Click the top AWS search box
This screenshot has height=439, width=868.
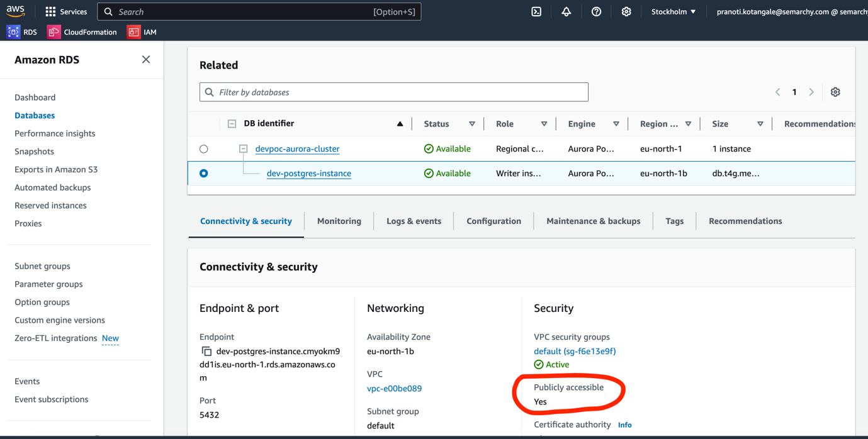coord(259,11)
